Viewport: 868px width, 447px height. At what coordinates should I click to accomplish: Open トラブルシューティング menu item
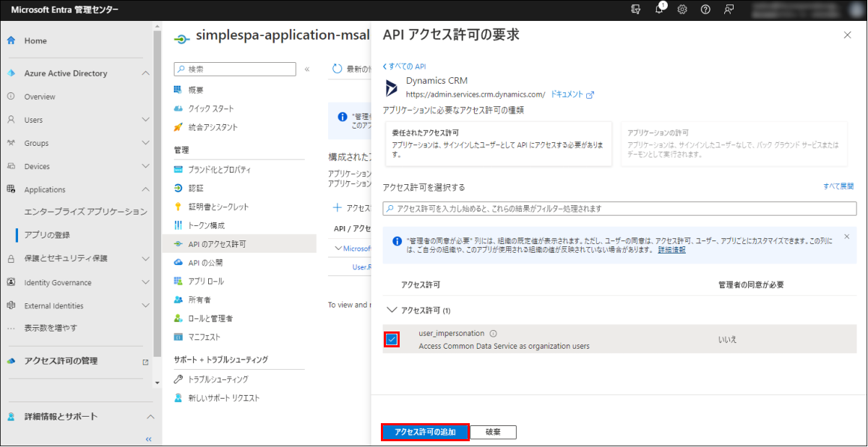coord(218,379)
